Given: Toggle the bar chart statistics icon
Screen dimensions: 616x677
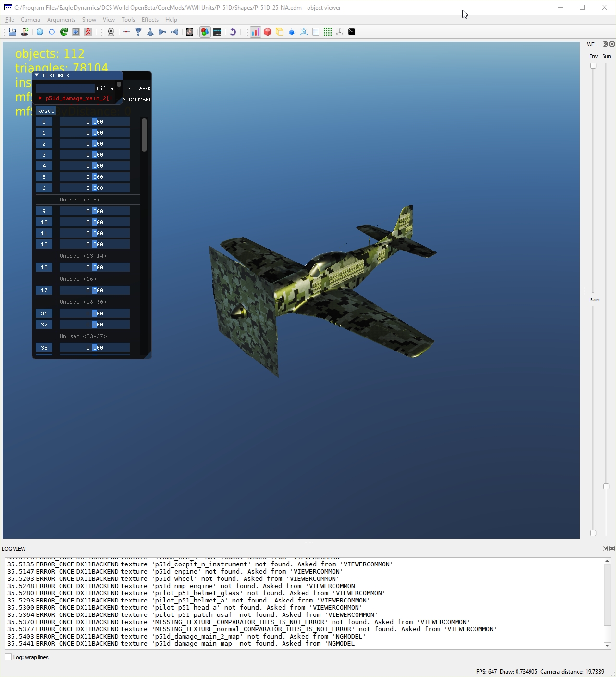Looking at the screenshot, I should click(x=256, y=32).
